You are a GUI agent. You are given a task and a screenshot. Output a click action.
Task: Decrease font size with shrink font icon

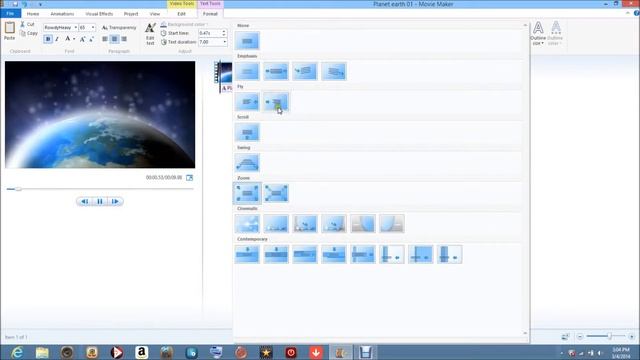pyautogui.click(x=91, y=39)
